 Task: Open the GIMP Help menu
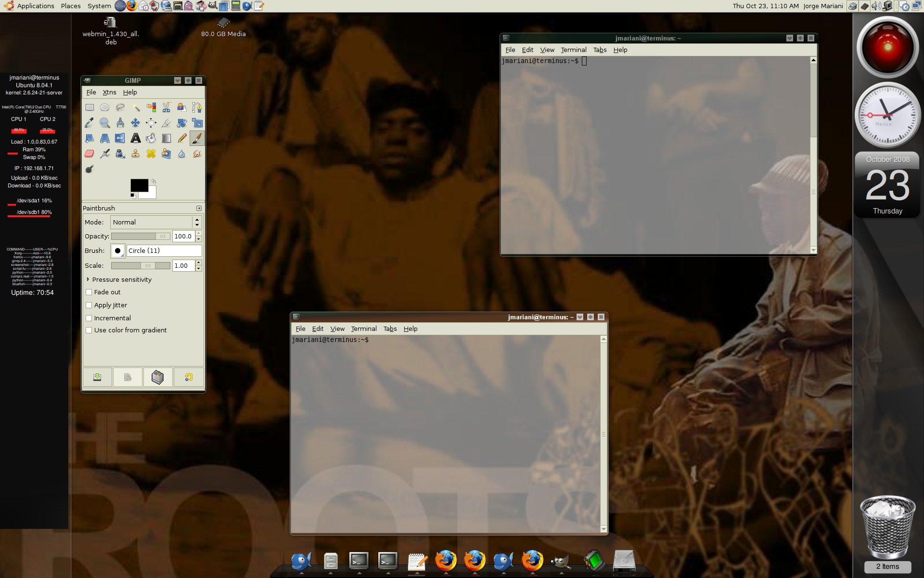tap(130, 92)
